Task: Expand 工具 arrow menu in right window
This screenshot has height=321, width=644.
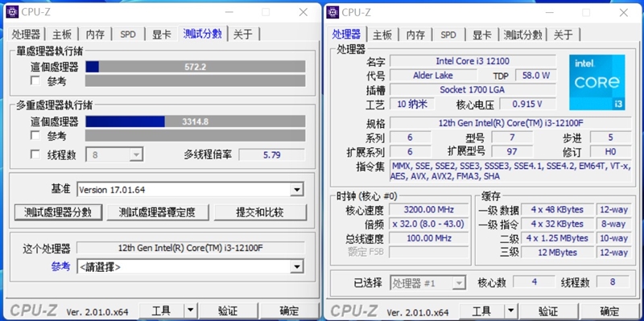Action: point(510,311)
